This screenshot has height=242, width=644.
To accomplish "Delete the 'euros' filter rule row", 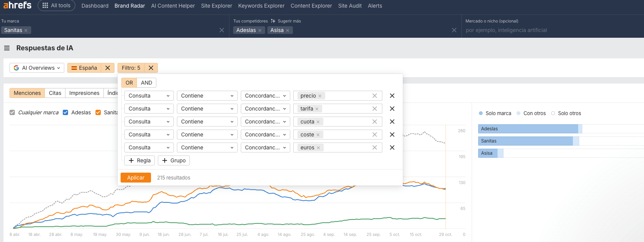I will pyautogui.click(x=392, y=147).
